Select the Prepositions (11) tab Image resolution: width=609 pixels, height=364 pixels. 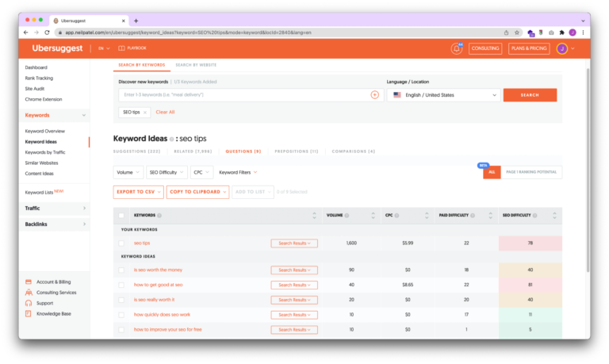[x=297, y=151]
